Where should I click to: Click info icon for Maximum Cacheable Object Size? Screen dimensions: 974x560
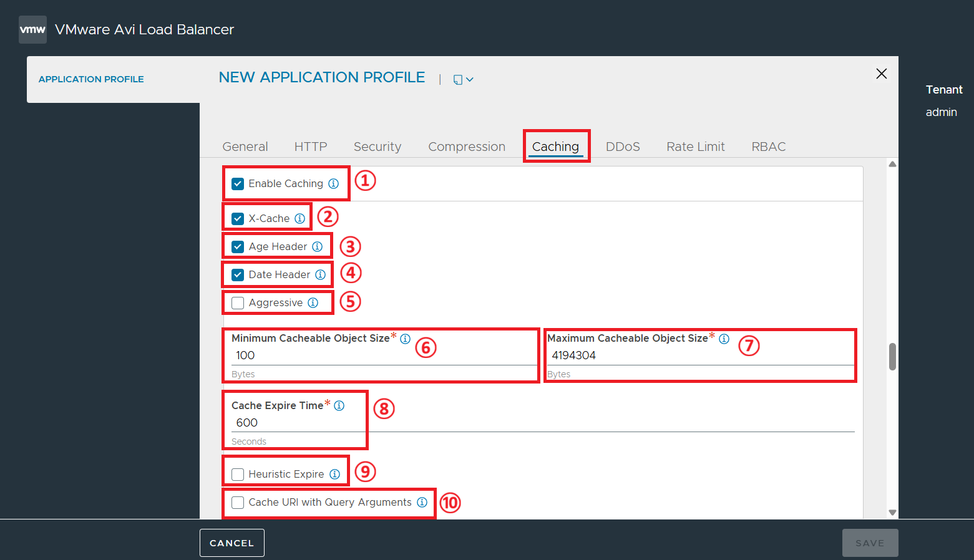click(724, 339)
